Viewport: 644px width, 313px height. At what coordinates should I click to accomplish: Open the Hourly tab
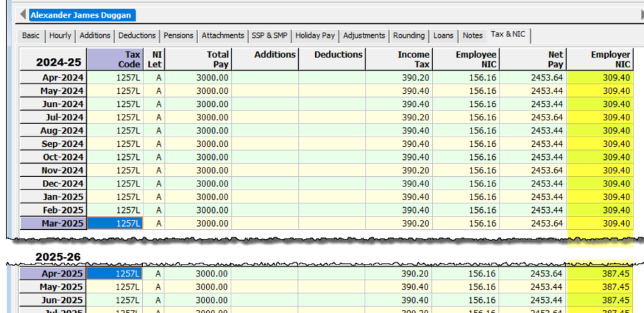60,36
